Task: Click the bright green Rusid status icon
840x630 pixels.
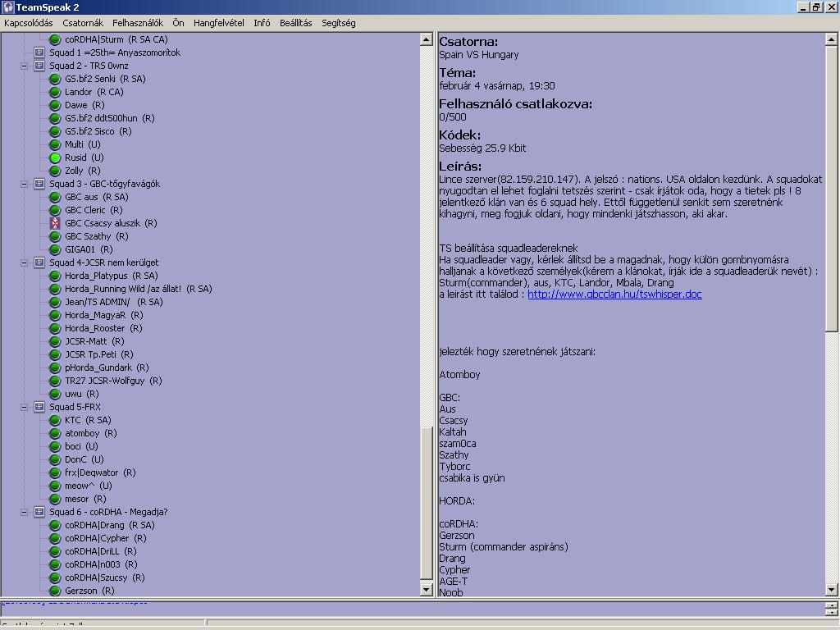Action: pyautogui.click(x=55, y=157)
